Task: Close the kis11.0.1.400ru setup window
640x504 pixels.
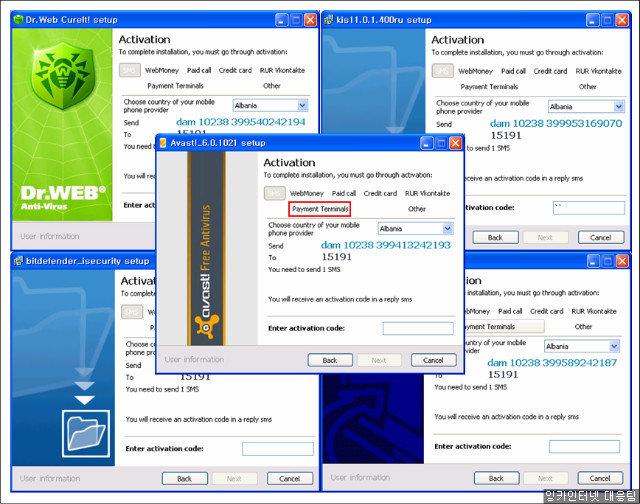Action: point(622,20)
